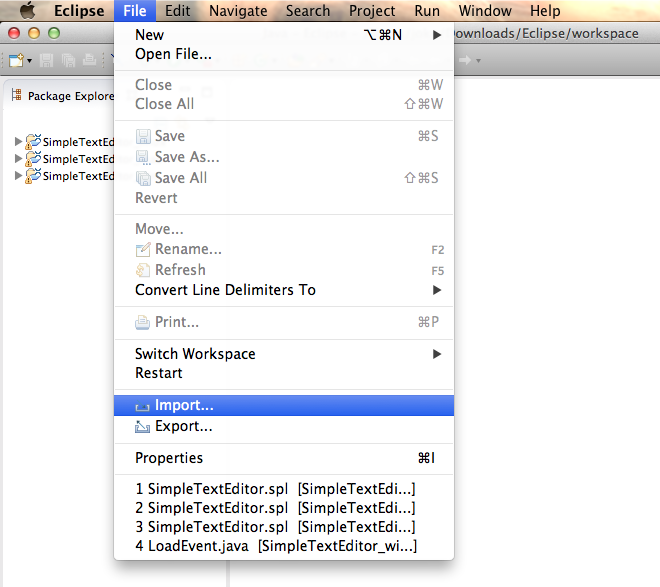Image resolution: width=660 pixels, height=587 pixels.
Task: Select third SimpleTextEd project folder icon
Action: click(33, 175)
